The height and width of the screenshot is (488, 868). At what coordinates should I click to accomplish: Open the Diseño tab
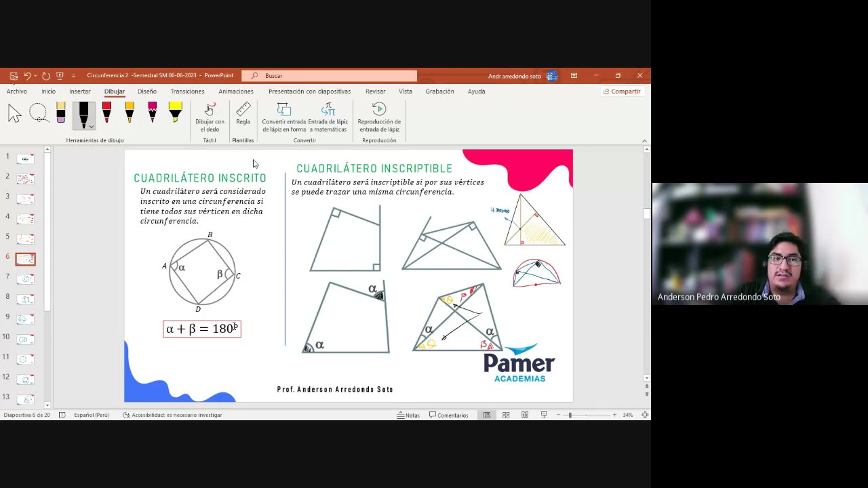click(x=147, y=91)
